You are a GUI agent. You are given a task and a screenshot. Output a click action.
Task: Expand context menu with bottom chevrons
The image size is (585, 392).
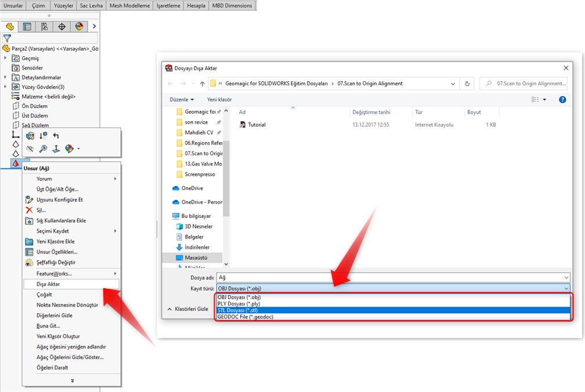(x=72, y=380)
